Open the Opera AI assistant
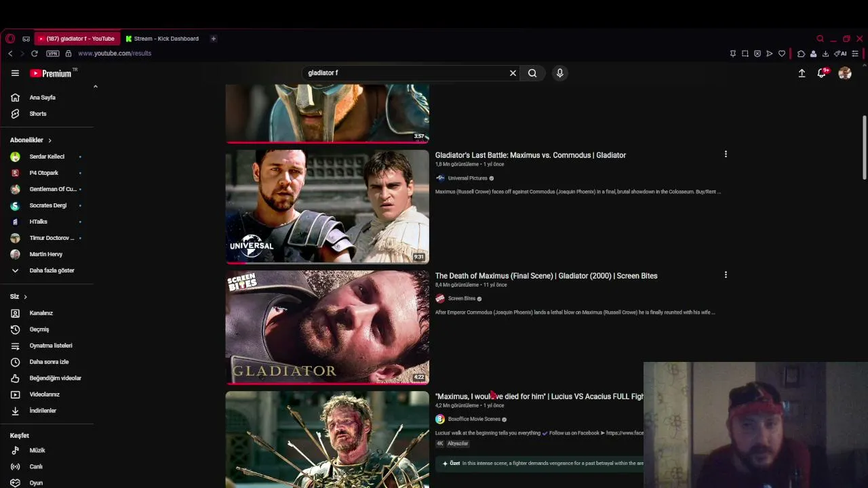 click(840, 54)
